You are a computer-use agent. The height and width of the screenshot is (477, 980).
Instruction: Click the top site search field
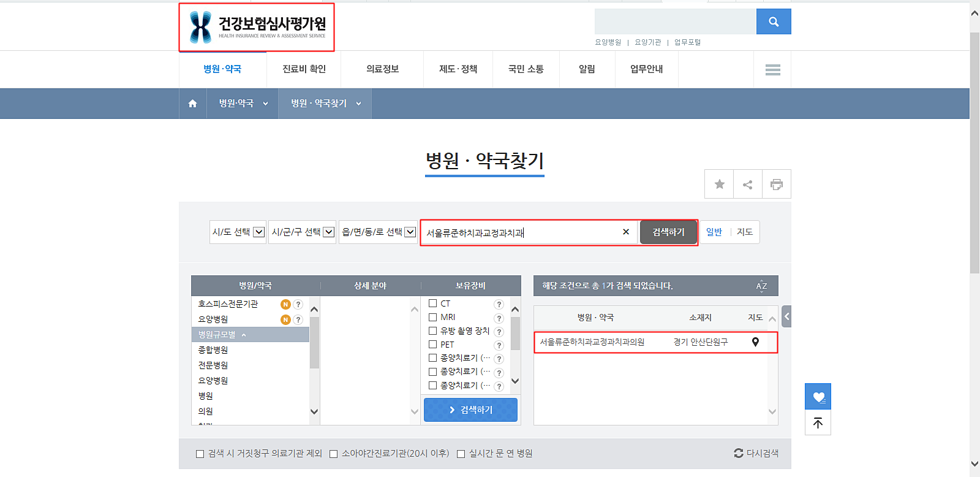(x=675, y=21)
